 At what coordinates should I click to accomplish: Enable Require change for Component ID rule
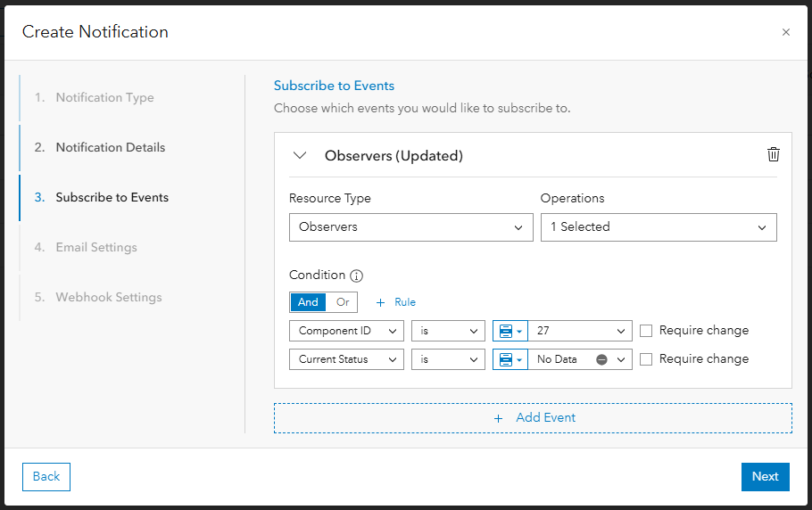click(647, 331)
